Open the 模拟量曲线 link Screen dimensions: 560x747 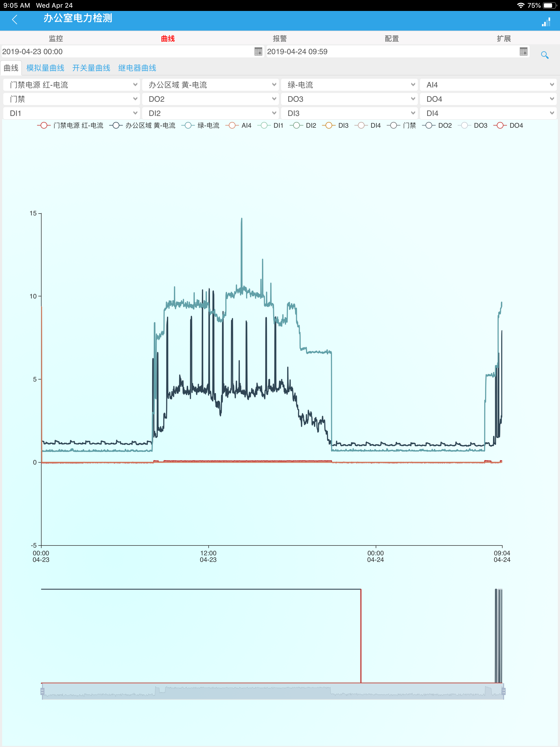(x=45, y=68)
